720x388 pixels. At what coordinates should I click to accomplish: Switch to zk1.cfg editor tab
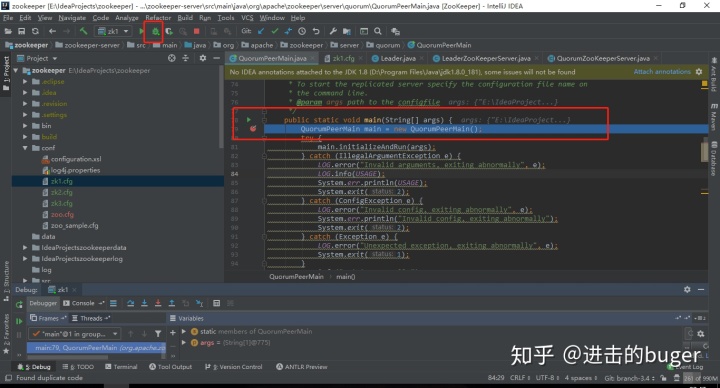(343, 58)
